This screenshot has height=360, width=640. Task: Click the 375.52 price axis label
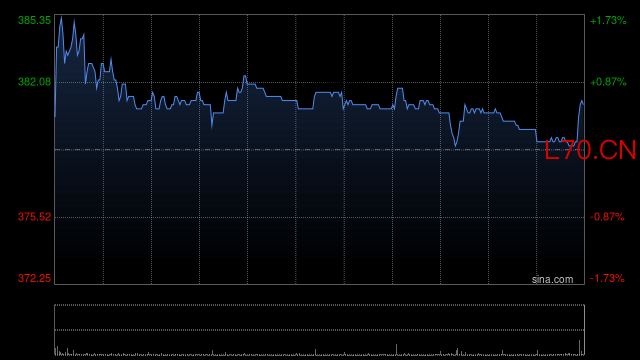coord(35,217)
